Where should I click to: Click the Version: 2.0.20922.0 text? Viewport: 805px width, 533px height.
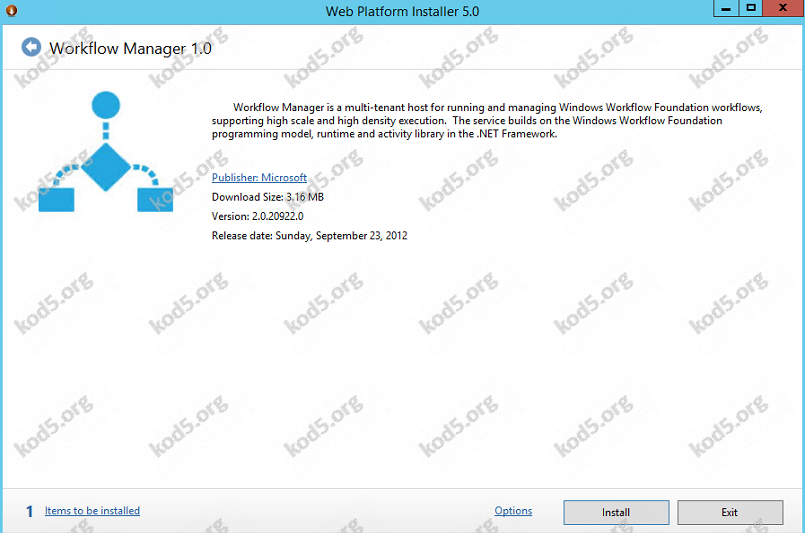point(257,216)
